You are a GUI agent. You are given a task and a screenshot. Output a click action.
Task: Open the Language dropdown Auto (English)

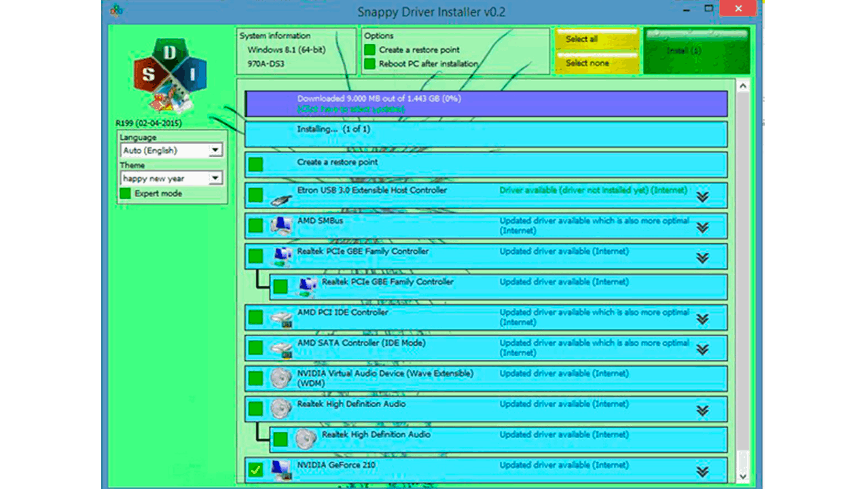click(171, 150)
